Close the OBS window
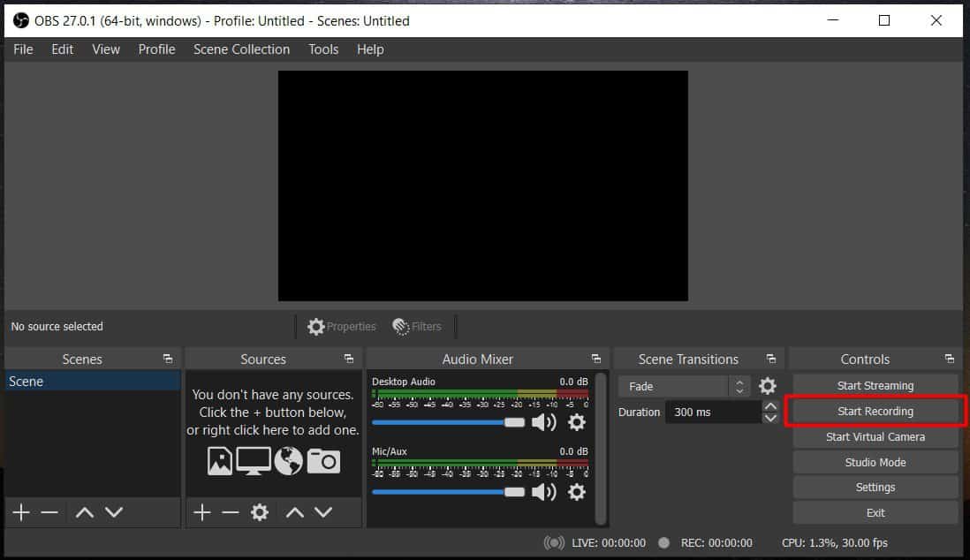This screenshot has height=560, width=970. pyautogui.click(x=936, y=20)
